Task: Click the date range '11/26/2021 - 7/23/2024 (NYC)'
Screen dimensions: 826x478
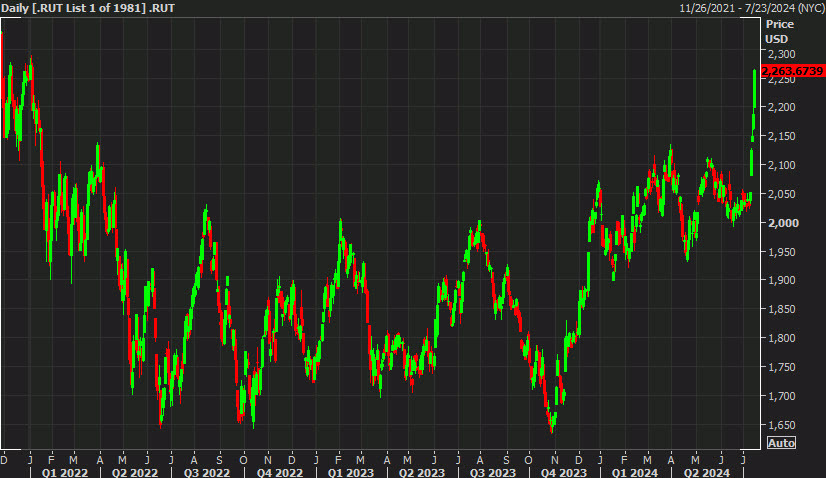Action: tap(752, 8)
